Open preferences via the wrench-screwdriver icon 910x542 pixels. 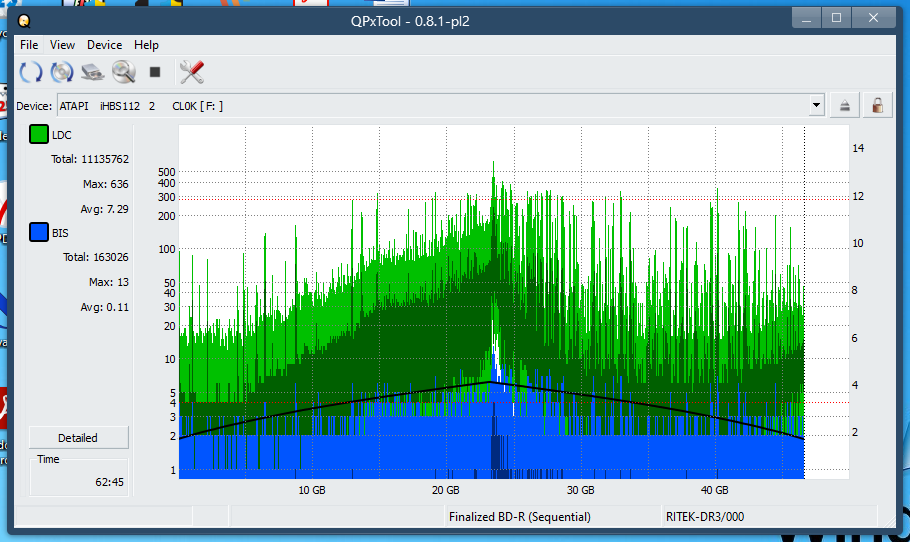coord(192,72)
